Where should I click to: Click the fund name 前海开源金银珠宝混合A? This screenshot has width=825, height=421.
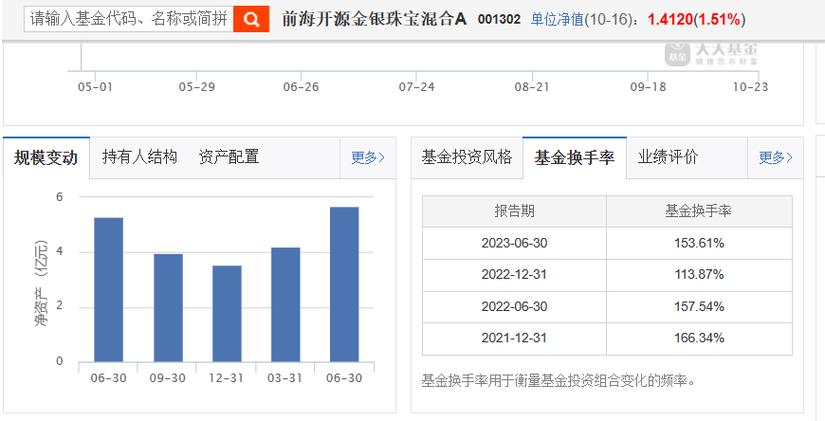(375, 19)
